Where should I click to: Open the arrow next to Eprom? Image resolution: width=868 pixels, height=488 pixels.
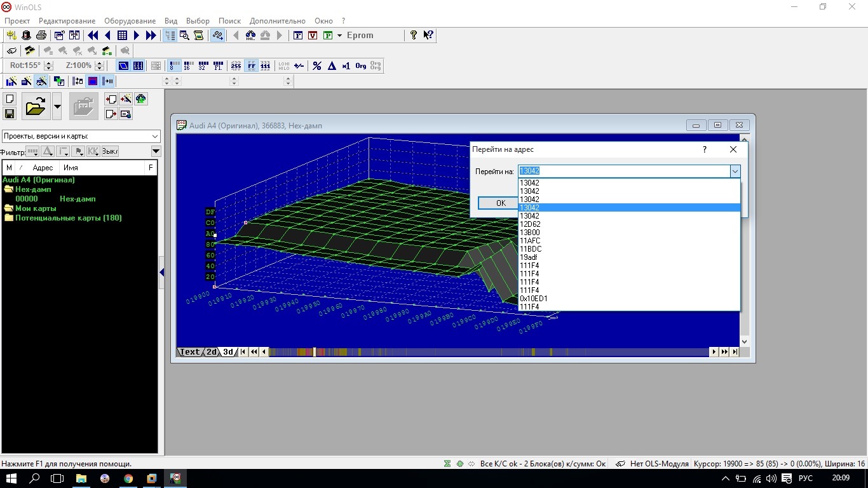click(x=340, y=36)
